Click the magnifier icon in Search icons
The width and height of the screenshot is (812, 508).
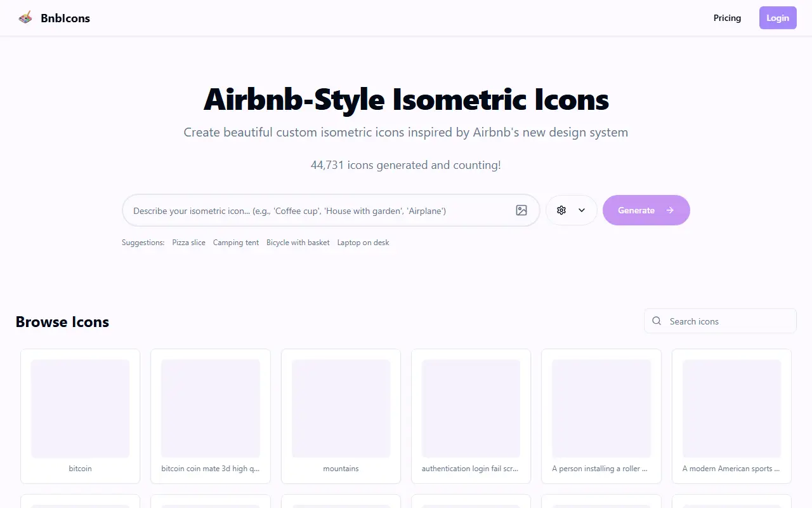click(x=657, y=321)
